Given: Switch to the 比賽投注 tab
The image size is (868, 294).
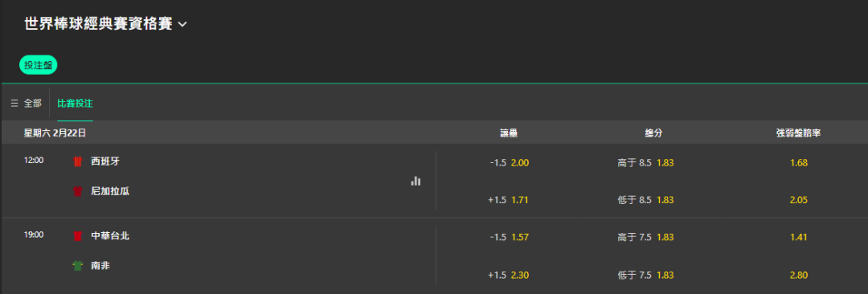Looking at the screenshot, I should pyautogui.click(x=76, y=104).
